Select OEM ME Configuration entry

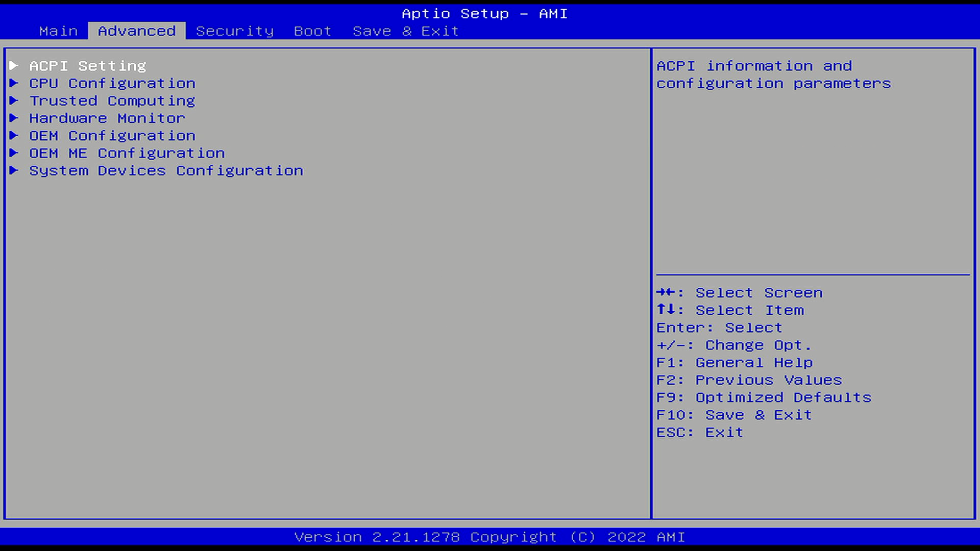tap(127, 153)
